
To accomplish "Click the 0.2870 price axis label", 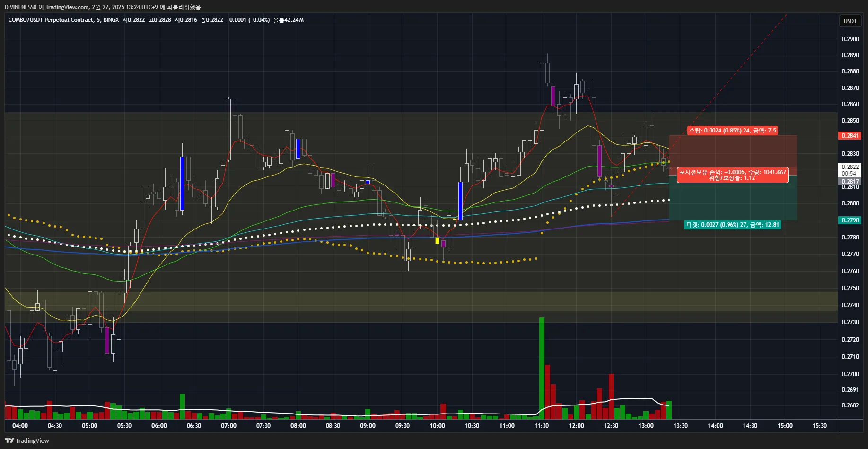I will tap(850, 88).
